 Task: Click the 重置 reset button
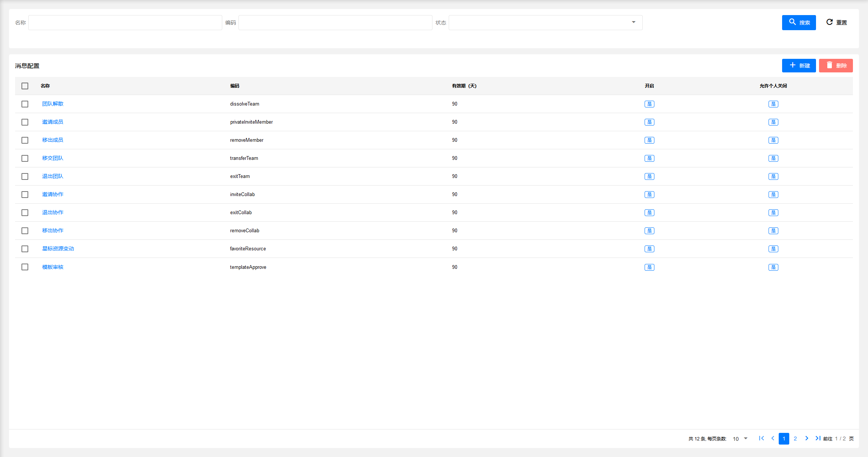click(836, 23)
